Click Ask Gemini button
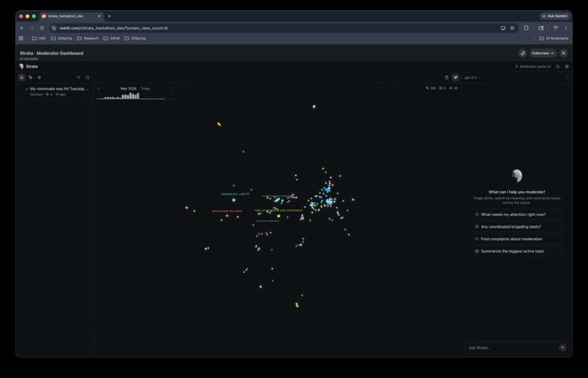 pos(554,16)
